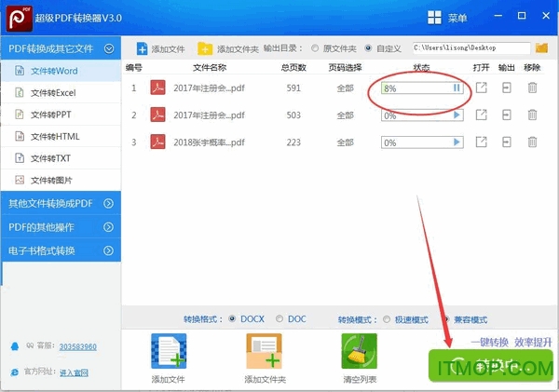Viewport: 559px width, 392px height.
Task: Click PDF icon for 2018张宇概率 file
Action: pos(157,142)
